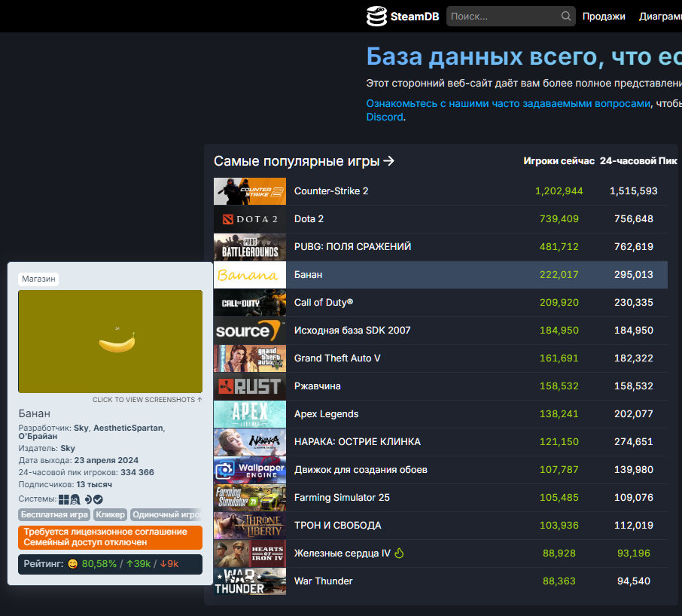Open the Apex Legends title link
Screen dimensions: 682x616
coord(326,413)
